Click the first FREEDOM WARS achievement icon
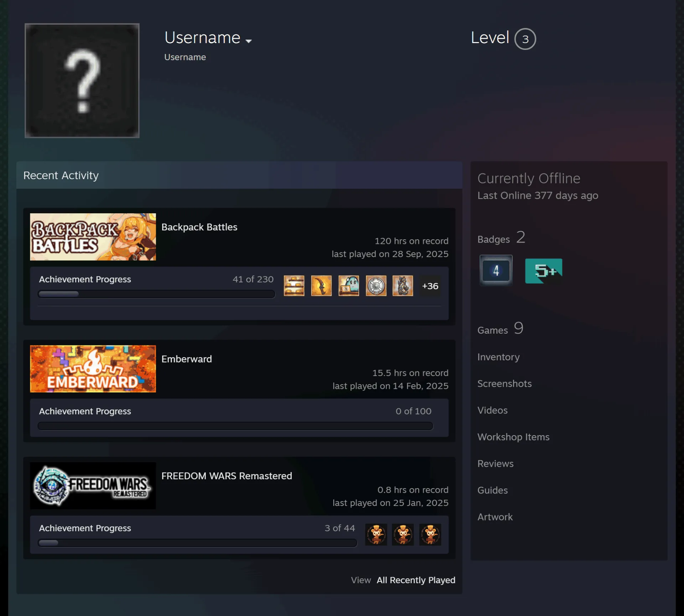This screenshot has height=616, width=684. pos(376,534)
